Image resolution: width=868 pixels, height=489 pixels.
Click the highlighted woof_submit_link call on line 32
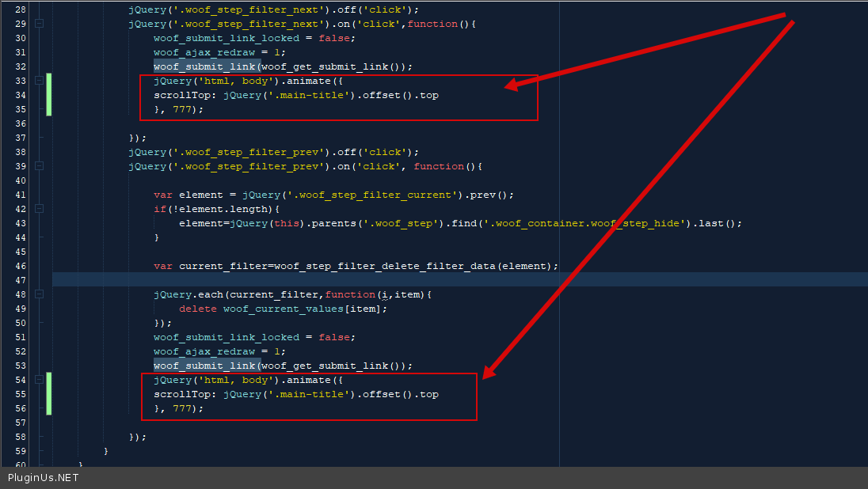click(206, 66)
